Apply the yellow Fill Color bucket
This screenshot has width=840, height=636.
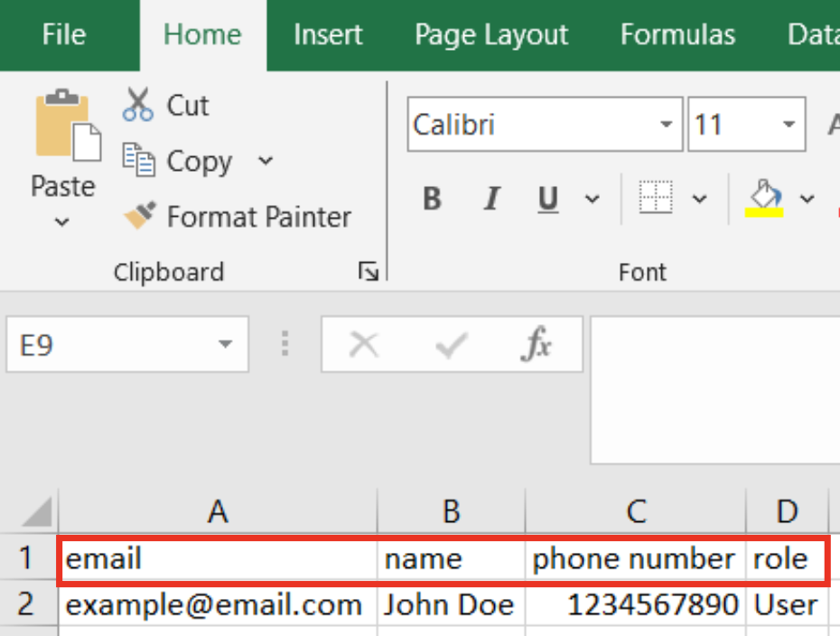(x=764, y=198)
